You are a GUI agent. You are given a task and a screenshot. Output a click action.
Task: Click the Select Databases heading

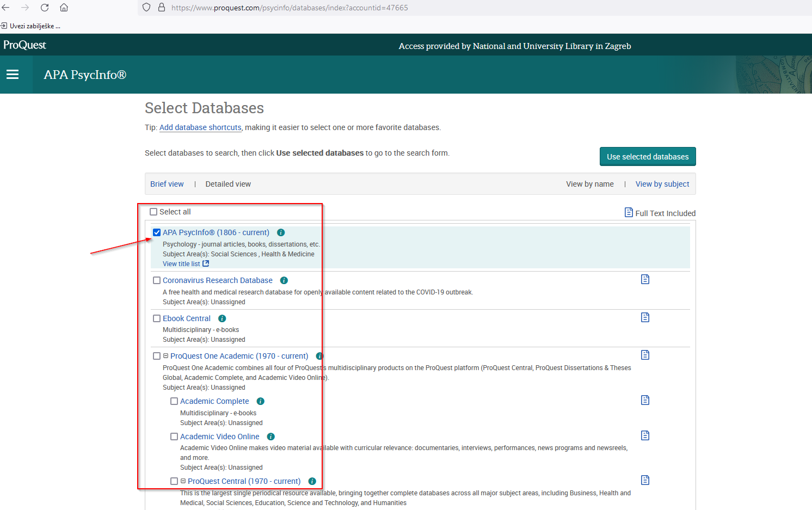coord(204,108)
